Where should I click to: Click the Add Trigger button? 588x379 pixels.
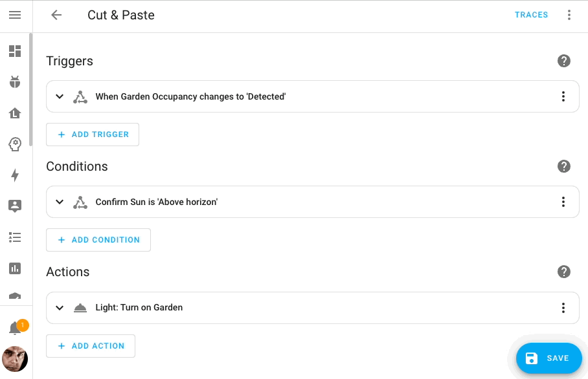[x=93, y=135]
